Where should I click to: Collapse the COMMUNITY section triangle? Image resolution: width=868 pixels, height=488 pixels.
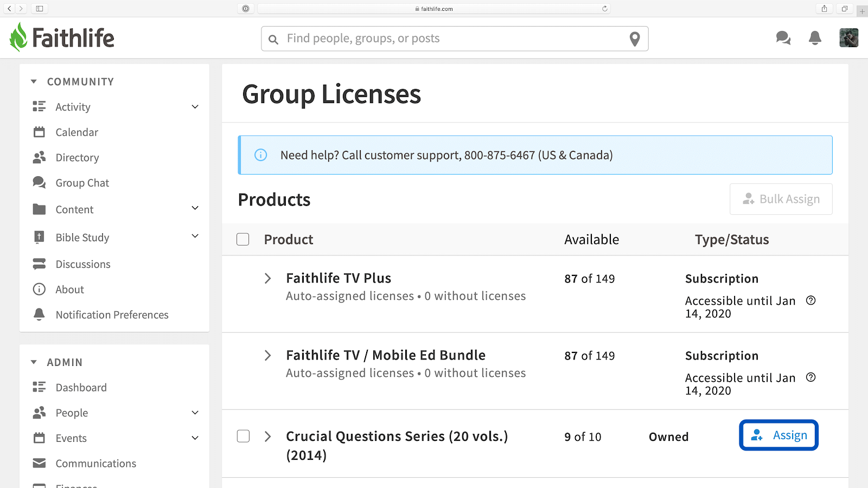[x=34, y=81]
